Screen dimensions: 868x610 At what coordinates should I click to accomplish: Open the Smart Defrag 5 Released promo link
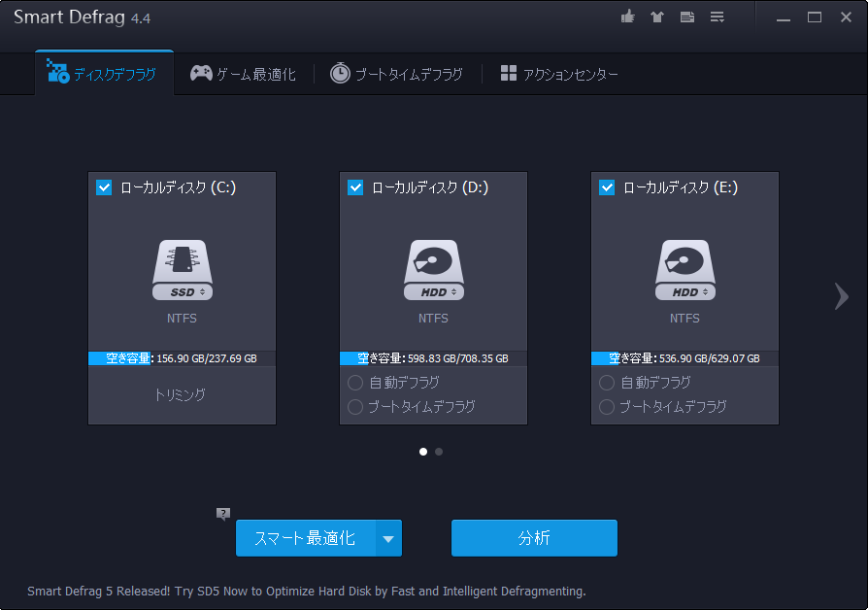(x=307, y=592)
